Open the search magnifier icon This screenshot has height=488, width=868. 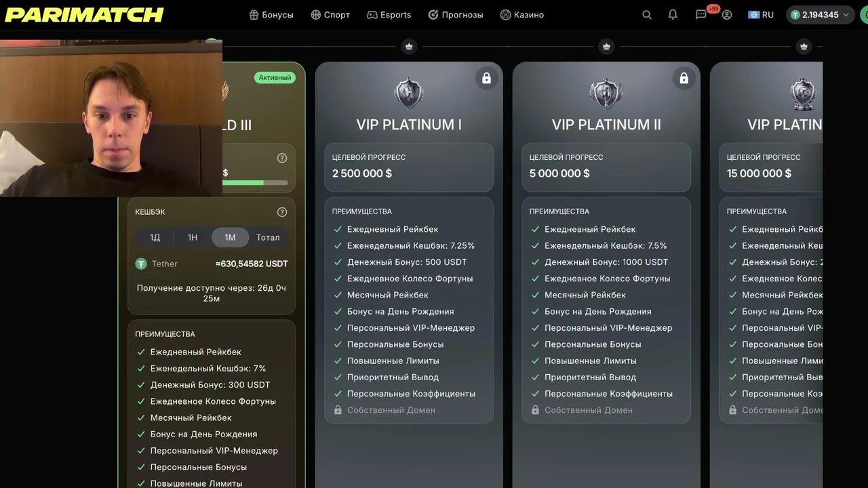coord(647,15)
